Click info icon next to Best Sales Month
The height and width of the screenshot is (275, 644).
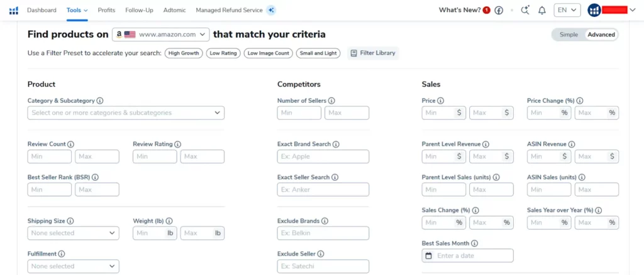tap(475, 243)
